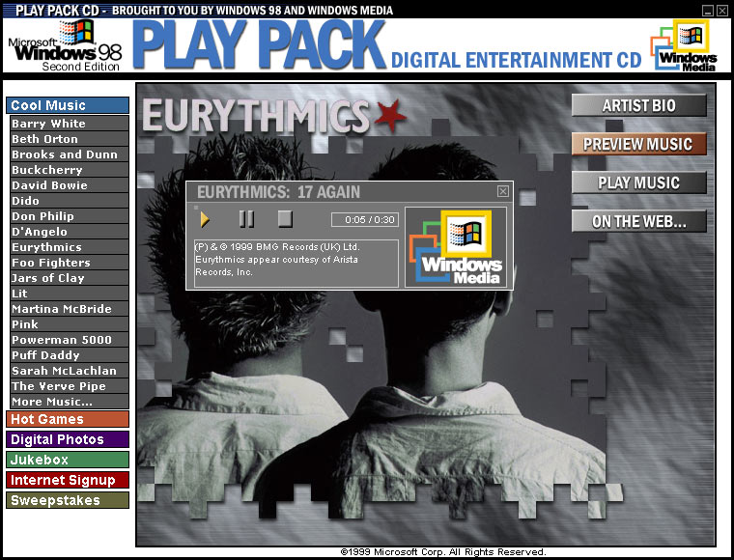
Task: Select the Cool Music category
Action: pos(68,105)
